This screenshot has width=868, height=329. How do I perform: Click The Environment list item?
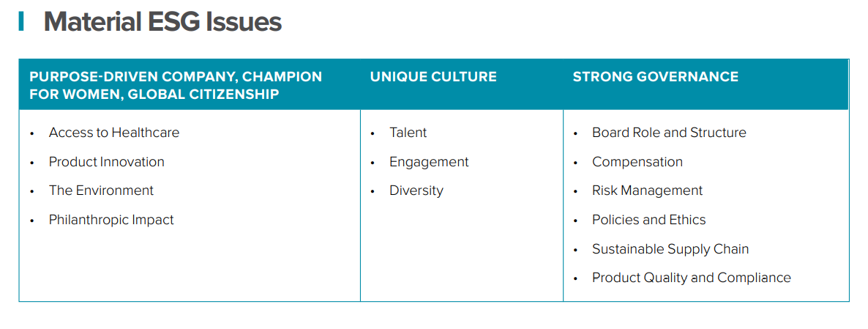click(101, 191)
